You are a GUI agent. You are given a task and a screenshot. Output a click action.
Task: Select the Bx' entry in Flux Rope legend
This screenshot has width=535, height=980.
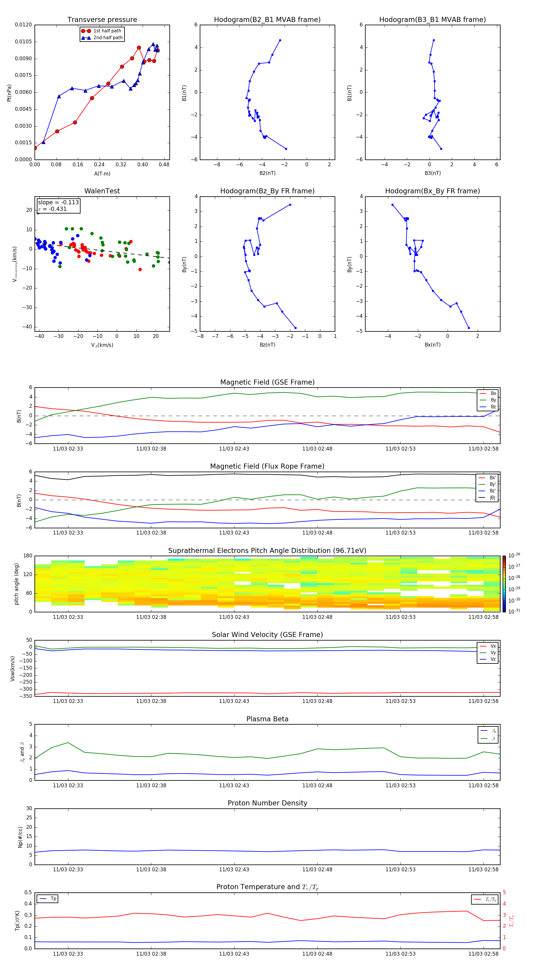487,478
